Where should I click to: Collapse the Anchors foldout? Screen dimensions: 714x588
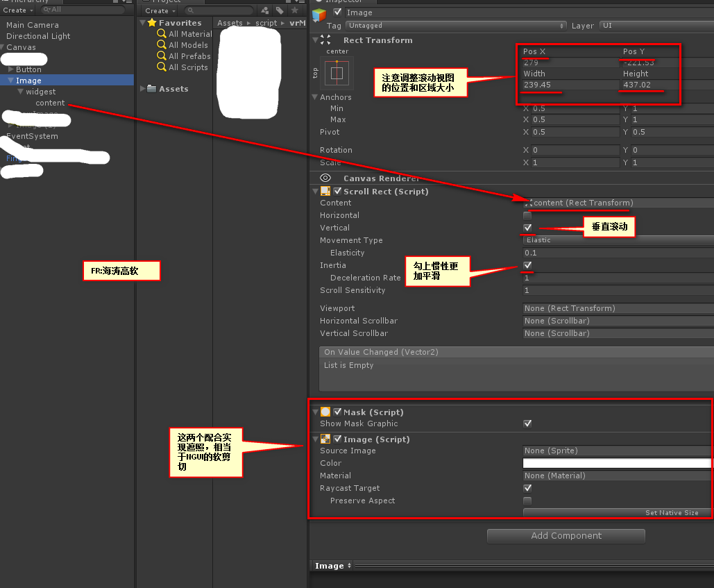pos(314,97)
